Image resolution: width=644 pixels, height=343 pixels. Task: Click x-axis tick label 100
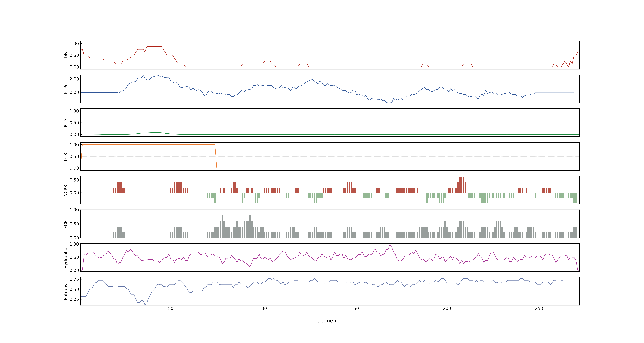tap(263, 309)
